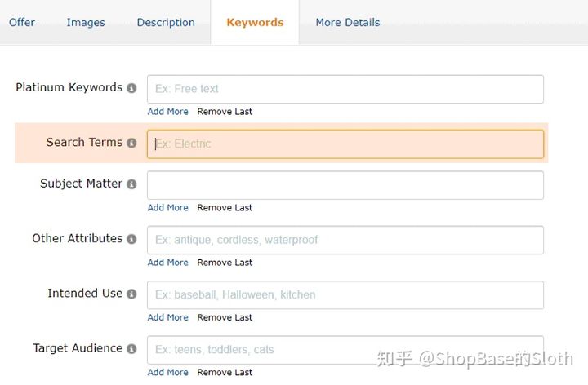Screen dimensions: 588x385
Task: Click the Other Attributes input box
Action: pos(345,240)
